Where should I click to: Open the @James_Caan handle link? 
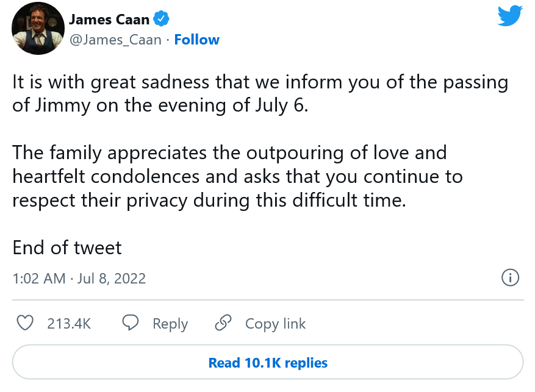pyautogui.click(x=116, y=40)
